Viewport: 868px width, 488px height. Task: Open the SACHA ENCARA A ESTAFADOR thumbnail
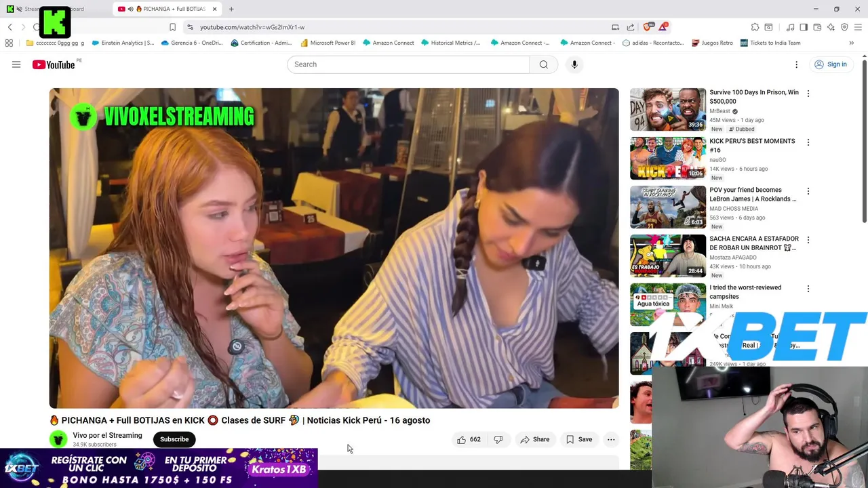click(668, 256)
